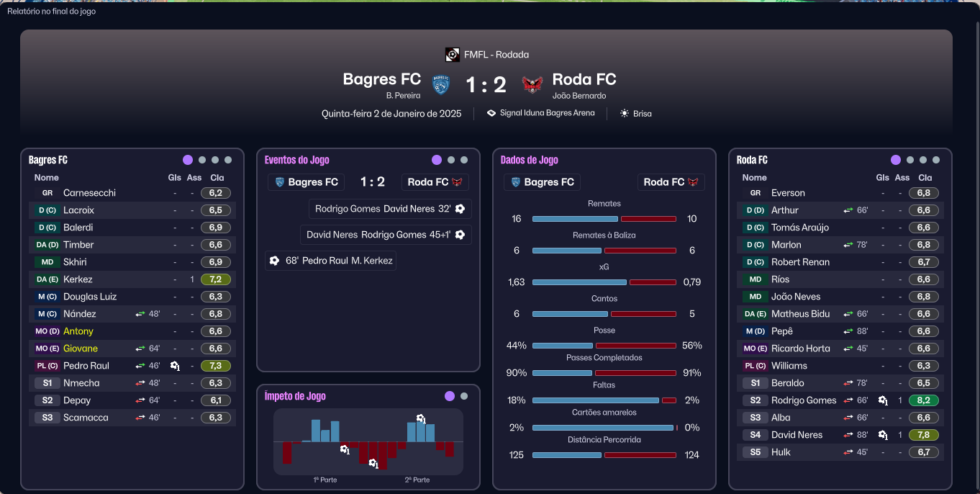
Task: Select the purple page dot in Bagres FC panel
Action: click(x=188, y=160)
